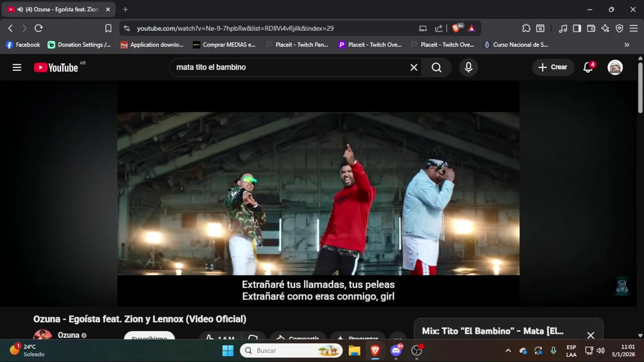
Task: Open Brave VPN shield icon
Action: 619,28
